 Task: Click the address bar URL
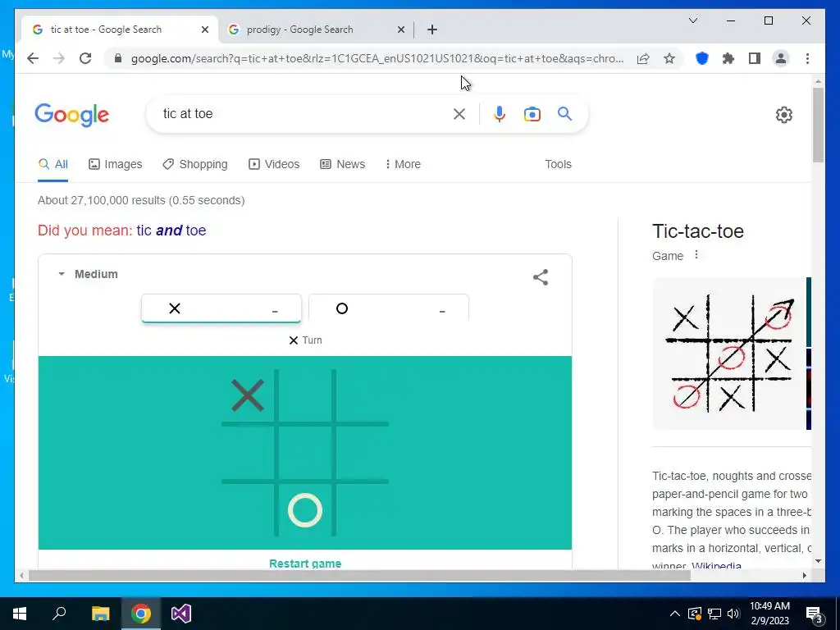[377, 58]
